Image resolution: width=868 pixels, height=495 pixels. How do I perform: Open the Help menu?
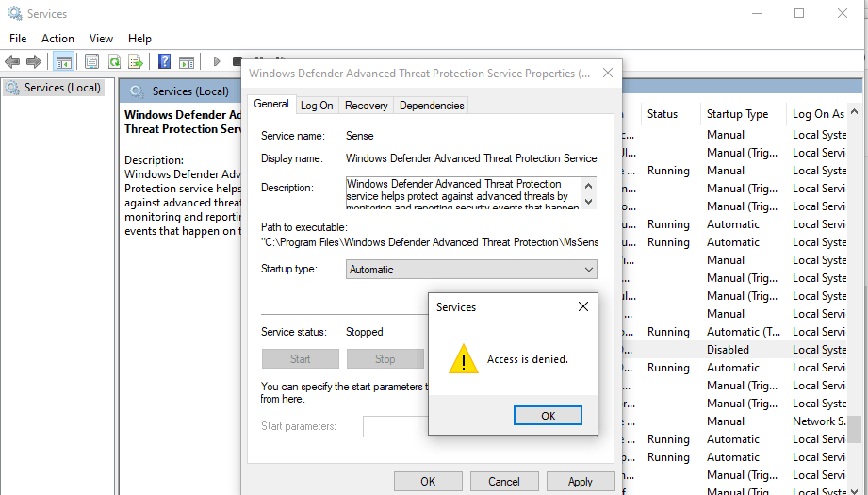[x=139, y=39]
